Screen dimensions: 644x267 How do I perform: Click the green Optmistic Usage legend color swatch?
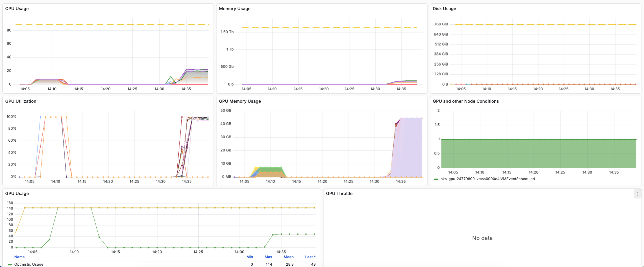10,265
